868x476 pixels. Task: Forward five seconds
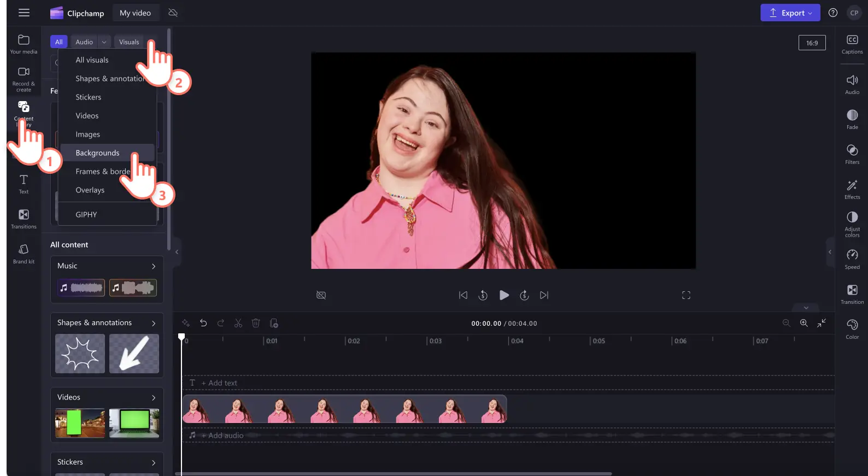(524, 295)
